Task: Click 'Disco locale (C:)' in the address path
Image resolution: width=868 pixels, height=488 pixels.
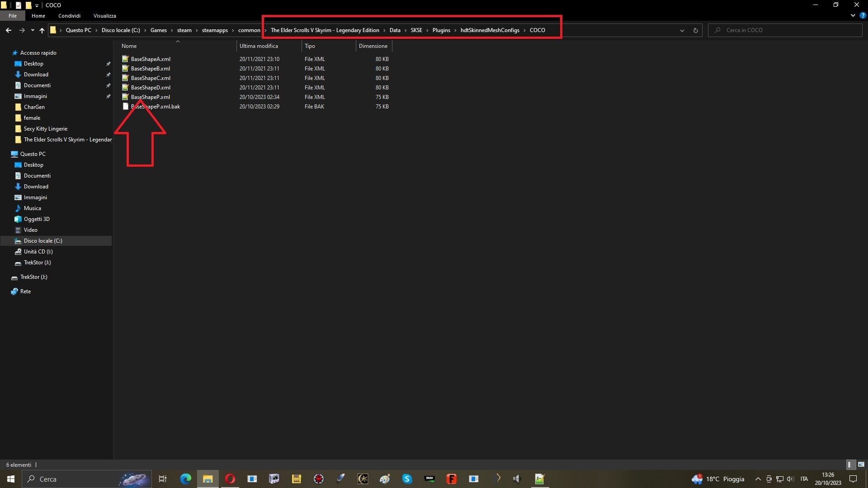Action: tap(121, 30)
